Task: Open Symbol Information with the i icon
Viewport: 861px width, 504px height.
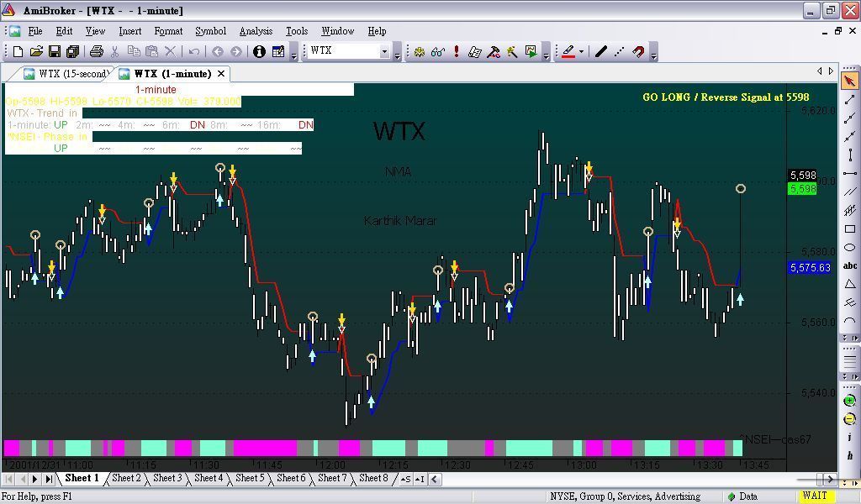Action: [259, 51]
